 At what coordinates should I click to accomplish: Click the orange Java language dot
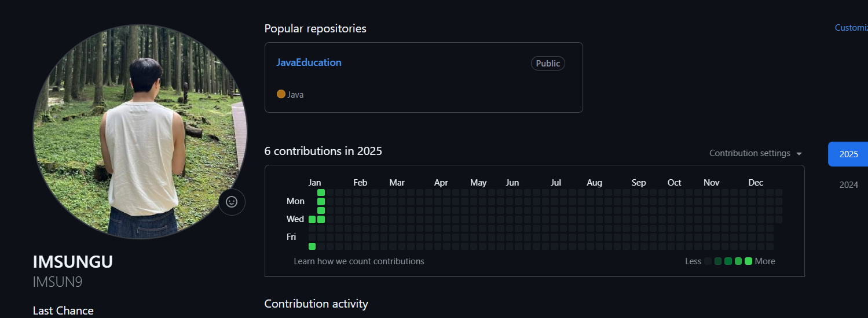(x=281, y=94)
